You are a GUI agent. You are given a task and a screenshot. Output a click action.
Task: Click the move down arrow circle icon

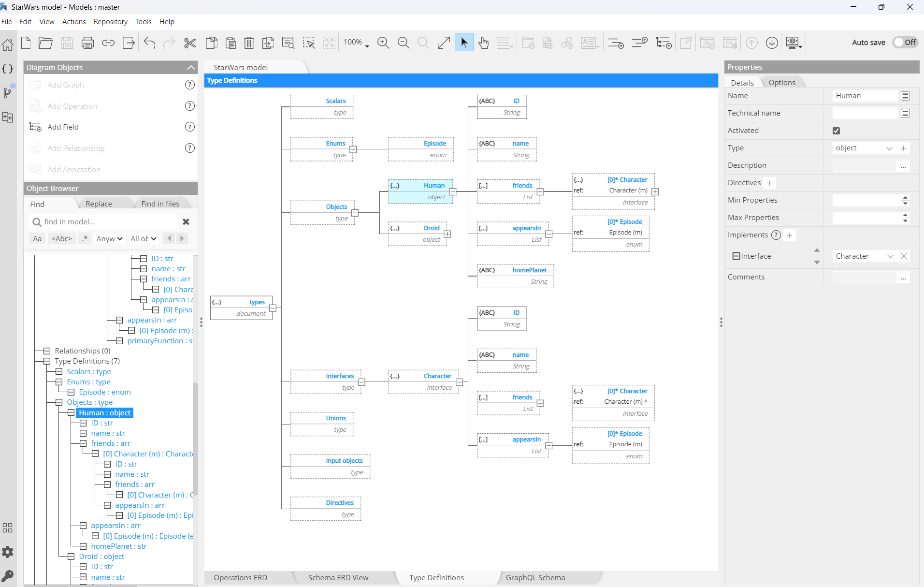click(x=772, y=43)
